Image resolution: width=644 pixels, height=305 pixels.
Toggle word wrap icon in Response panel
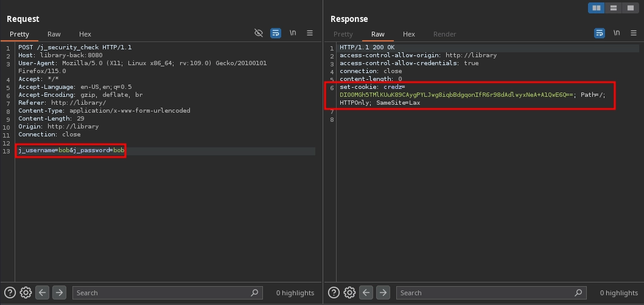tap(600, 33)
